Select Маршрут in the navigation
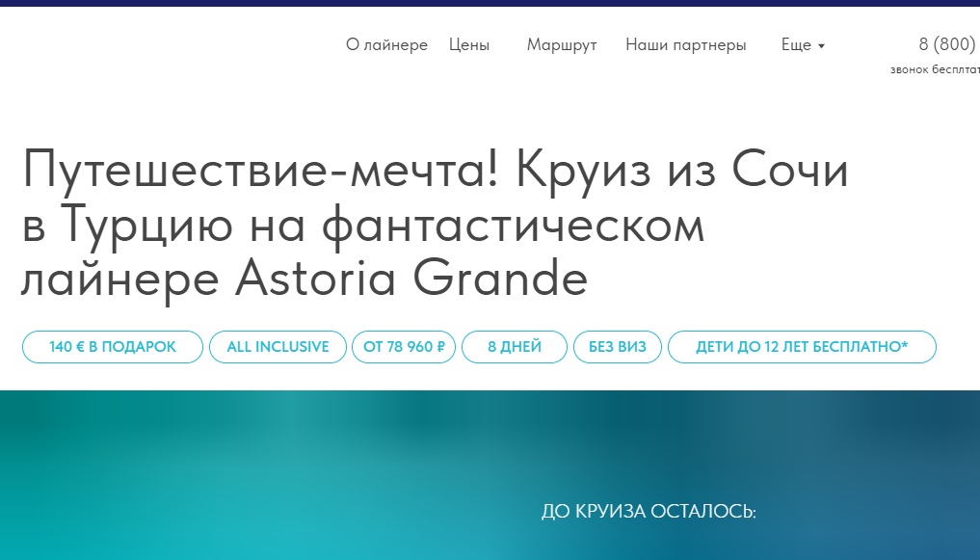 tap(562, 45)
